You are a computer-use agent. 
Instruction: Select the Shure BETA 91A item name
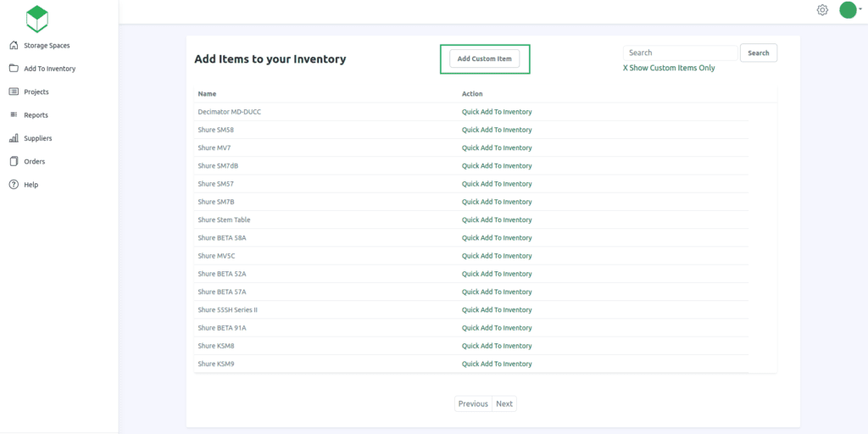221,328
